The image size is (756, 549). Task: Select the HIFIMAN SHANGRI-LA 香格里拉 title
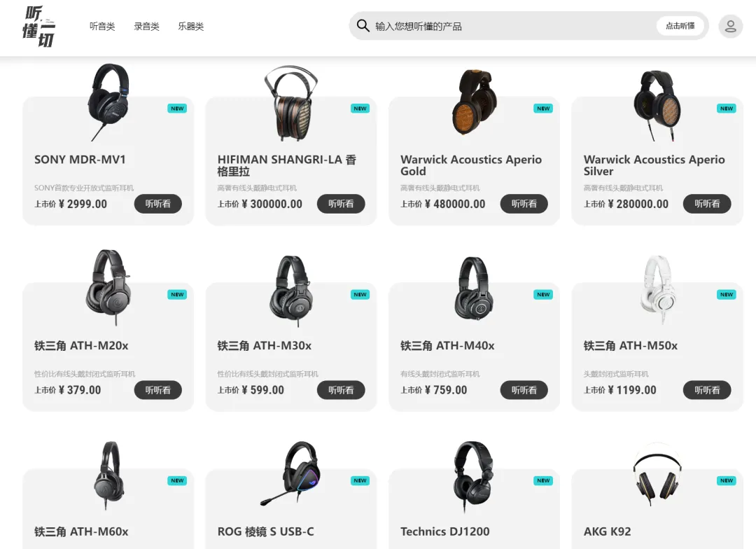click(287, 165)
